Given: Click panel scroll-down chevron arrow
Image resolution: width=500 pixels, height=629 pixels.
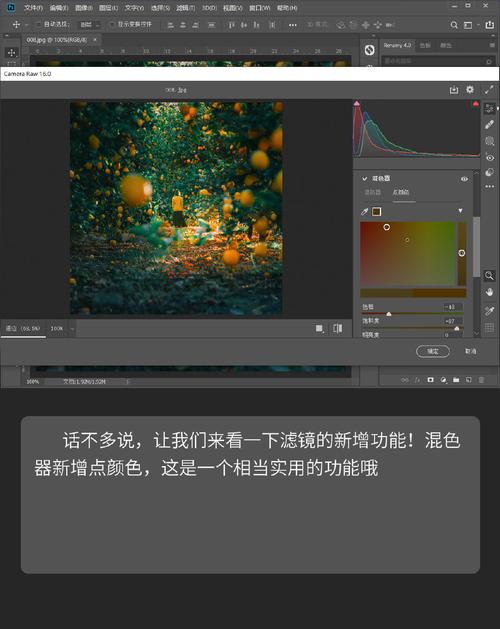Looking at the screenshot, I should pyautogui.click(x=476, y=333).
